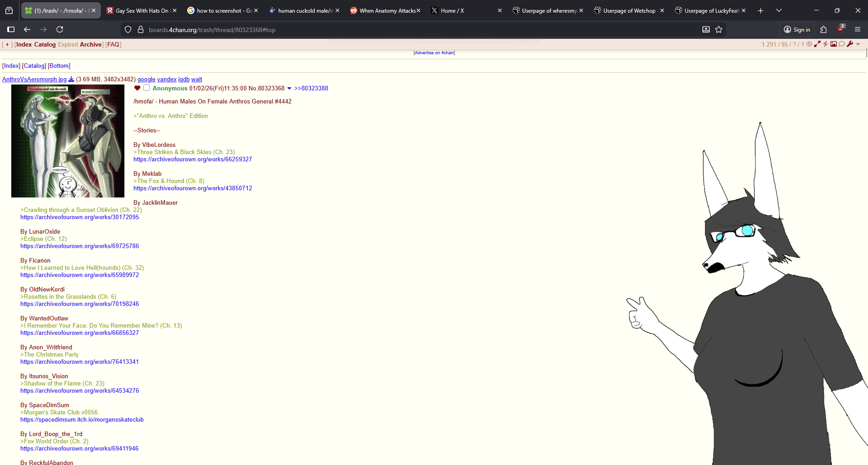
Task: Open a new browser tab with plus
Action: point(761,10)
